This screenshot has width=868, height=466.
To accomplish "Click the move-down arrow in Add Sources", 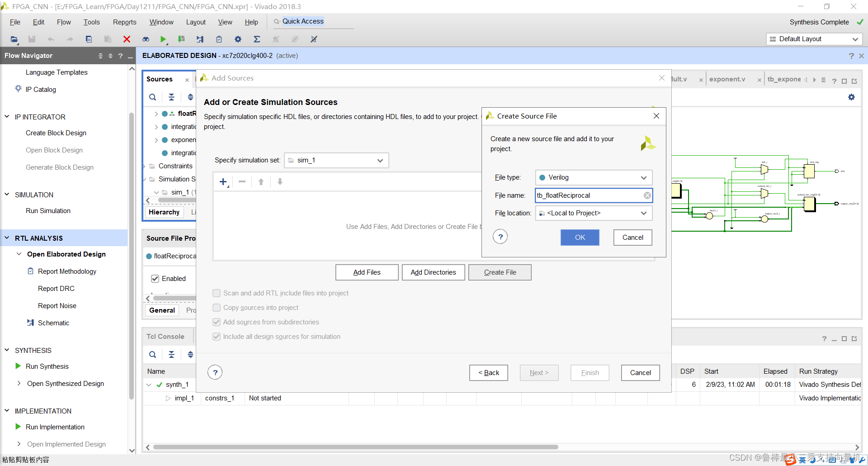I will coord(280,182).
